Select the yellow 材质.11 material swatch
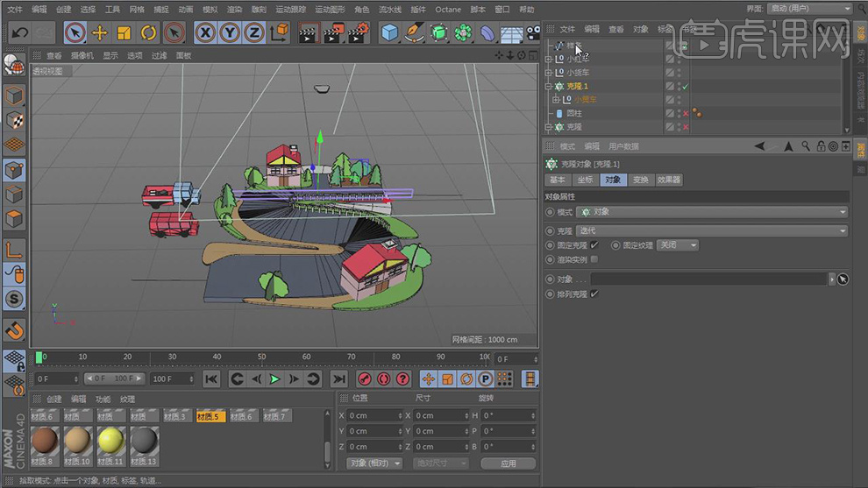868x488 pixels. (110, 441)
